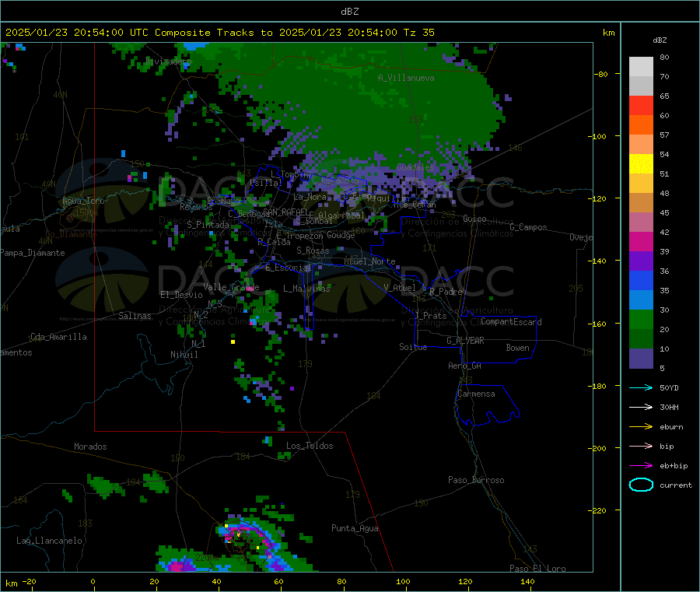Select the purple swatch between 39 and 36
This screenshot has height=592, width=700.
pos(641,261)
